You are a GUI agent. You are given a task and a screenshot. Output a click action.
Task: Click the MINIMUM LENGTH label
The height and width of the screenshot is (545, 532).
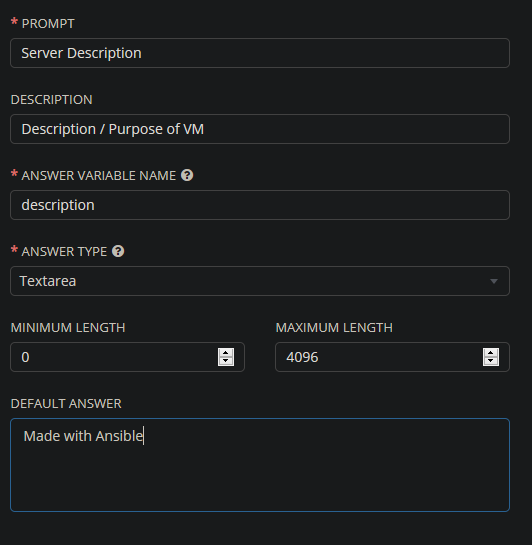click(x=68, y=327)
